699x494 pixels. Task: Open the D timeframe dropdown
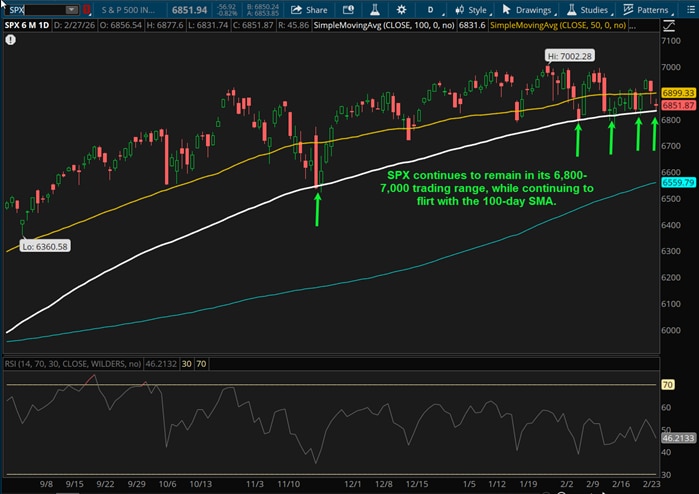433,10
